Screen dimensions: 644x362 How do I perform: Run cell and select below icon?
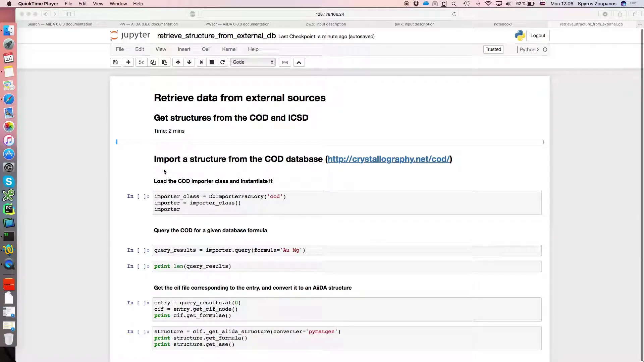pos(202,62)
